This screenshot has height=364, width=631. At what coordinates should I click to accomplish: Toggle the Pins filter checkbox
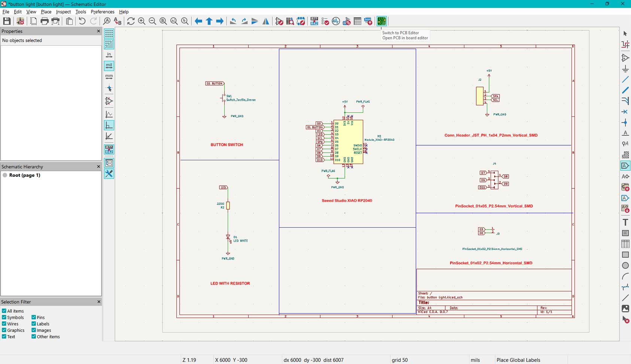pyautogui.click(x=34, y=317)
